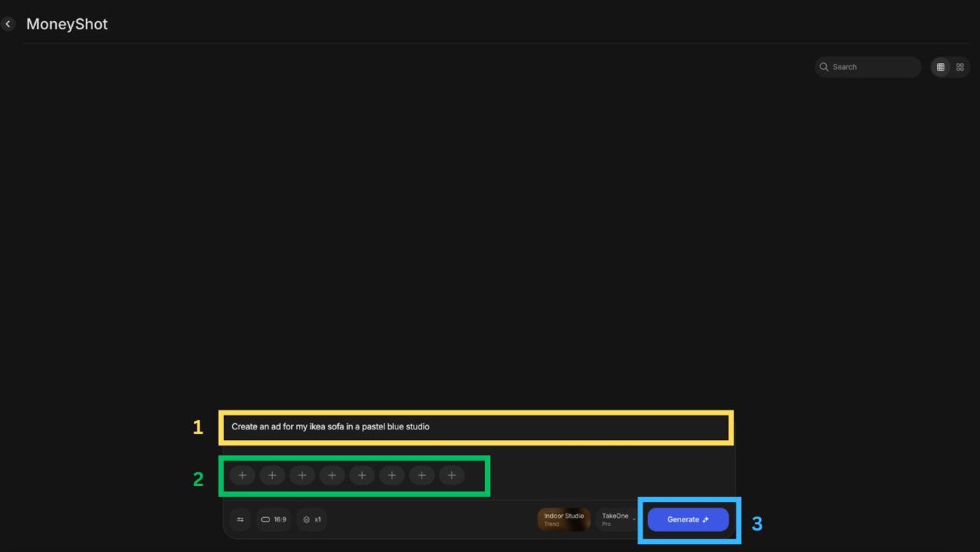Click the magnifier icon in Search

(824, 67)
